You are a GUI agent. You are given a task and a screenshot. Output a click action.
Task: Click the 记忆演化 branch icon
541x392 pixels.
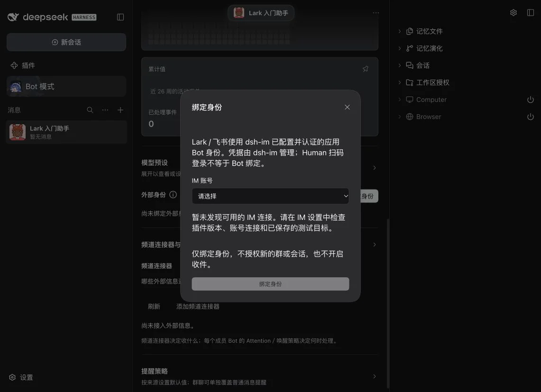410,48
